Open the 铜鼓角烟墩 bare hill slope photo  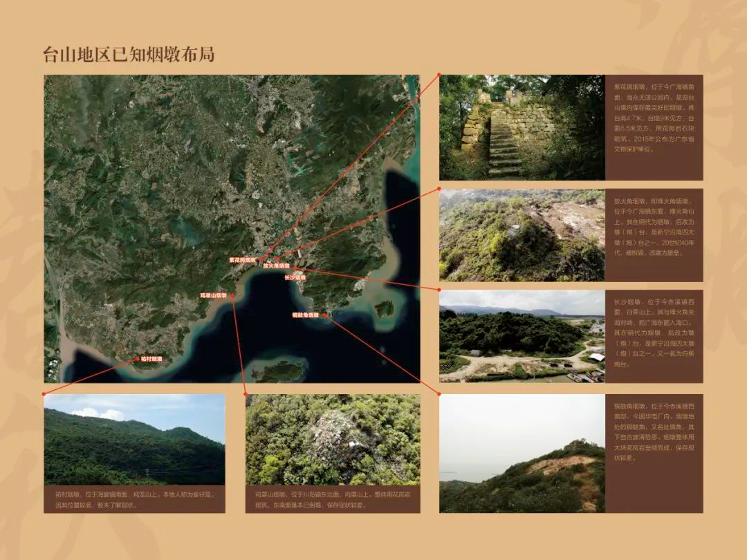[x=522, y=453]
